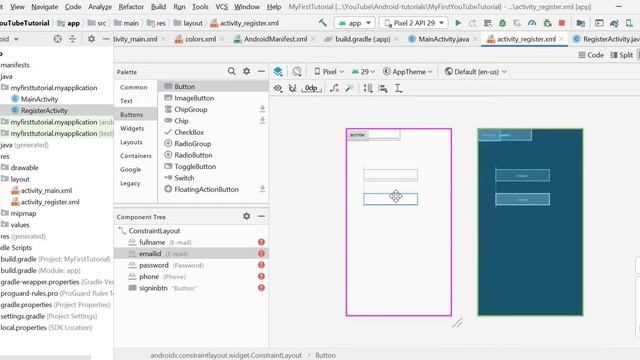This screenshot has height=360, width=640.
Task: Select the Layouts palette category
Action: point(131,142)
